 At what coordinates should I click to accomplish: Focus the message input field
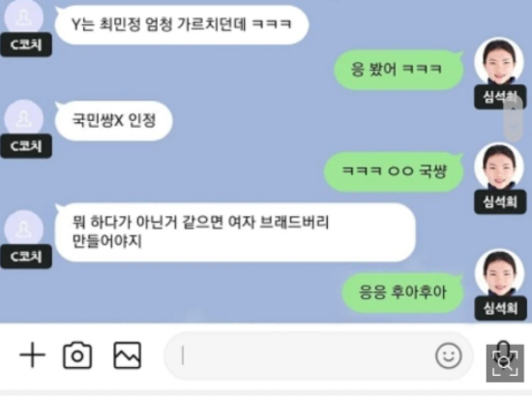(319, 356)
